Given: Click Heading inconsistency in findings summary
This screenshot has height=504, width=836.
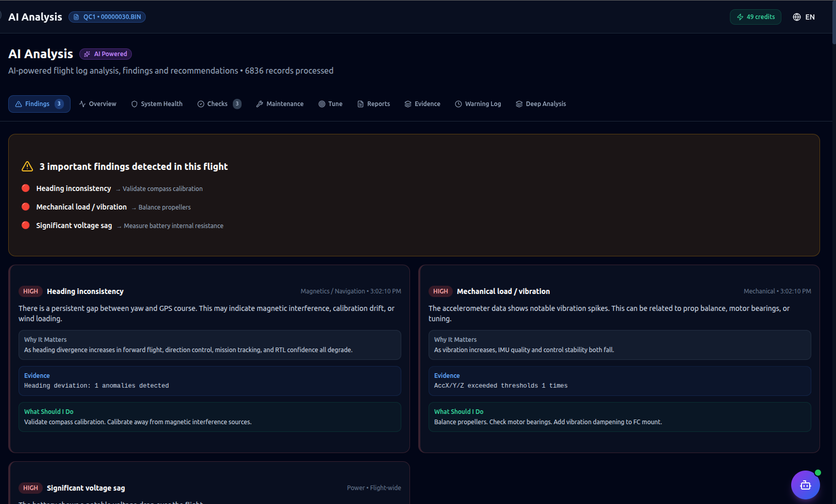Looking at the screenshot, I should [x=74, y=188].
